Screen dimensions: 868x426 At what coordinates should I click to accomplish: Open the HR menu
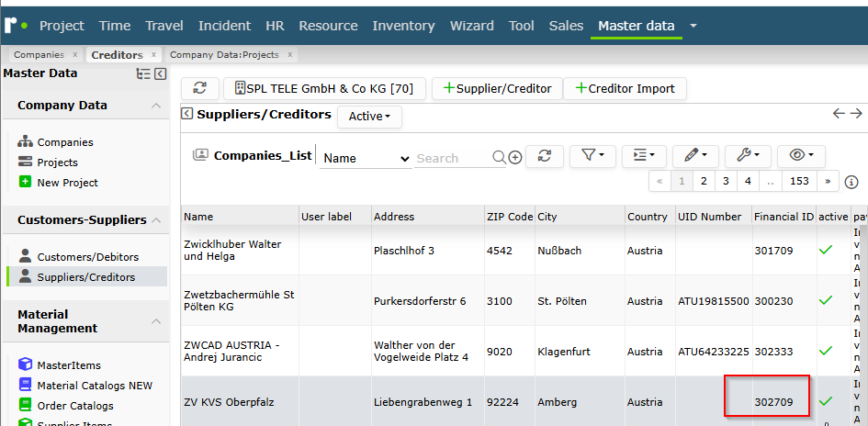tap(275, 26)
